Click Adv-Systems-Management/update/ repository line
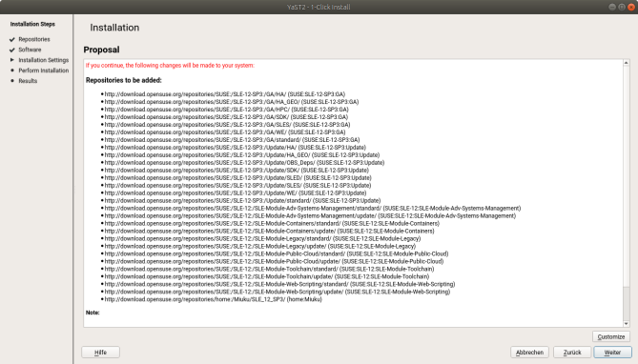 point(310,215)
